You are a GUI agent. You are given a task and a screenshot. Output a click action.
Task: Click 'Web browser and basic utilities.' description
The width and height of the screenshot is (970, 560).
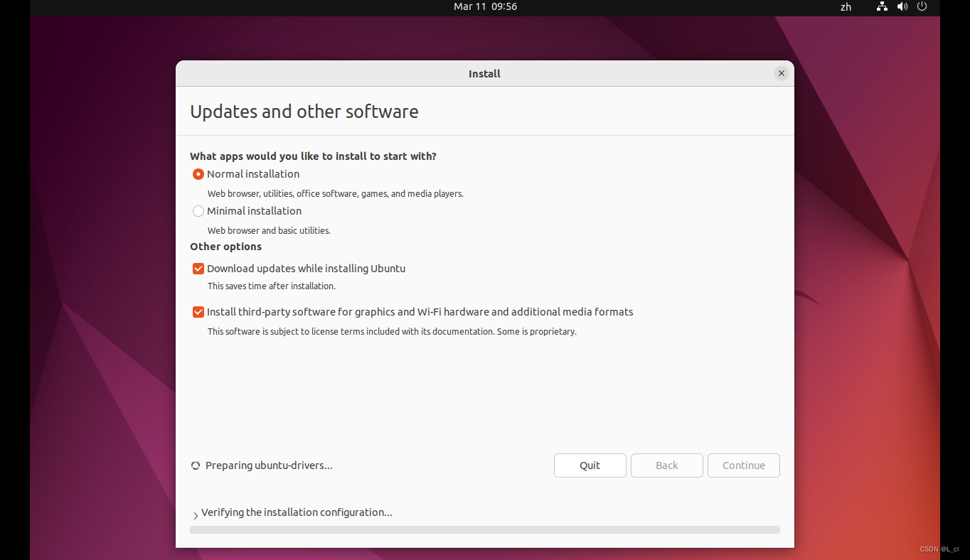pos(269,230)
